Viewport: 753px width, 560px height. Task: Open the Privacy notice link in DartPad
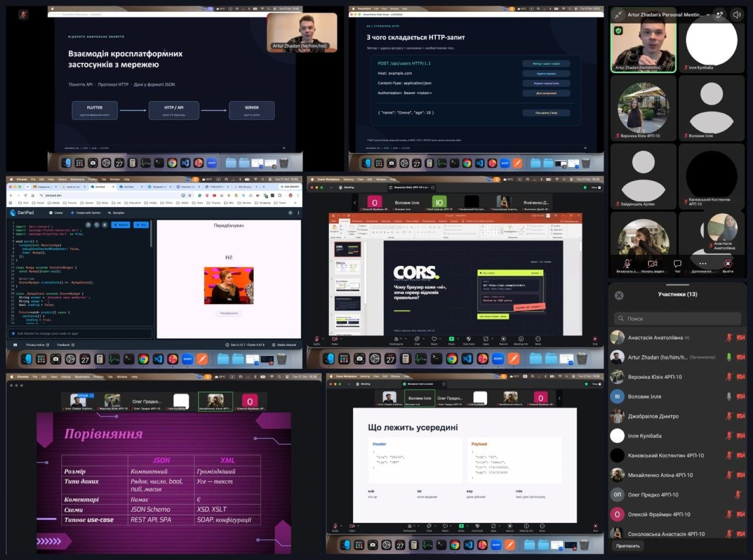click(38, 344)
